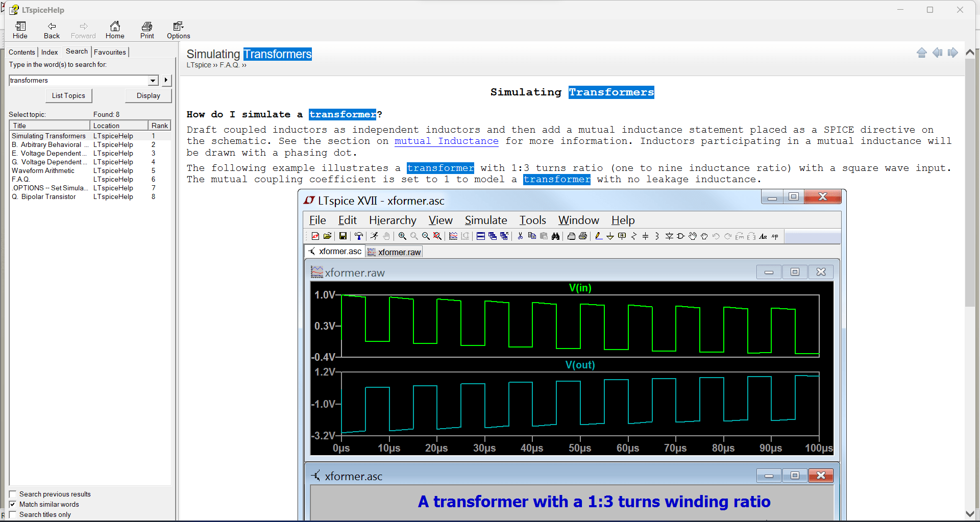
Task: Open the Favourites tab
Action: pyautogui.click(x=110, y=52)
